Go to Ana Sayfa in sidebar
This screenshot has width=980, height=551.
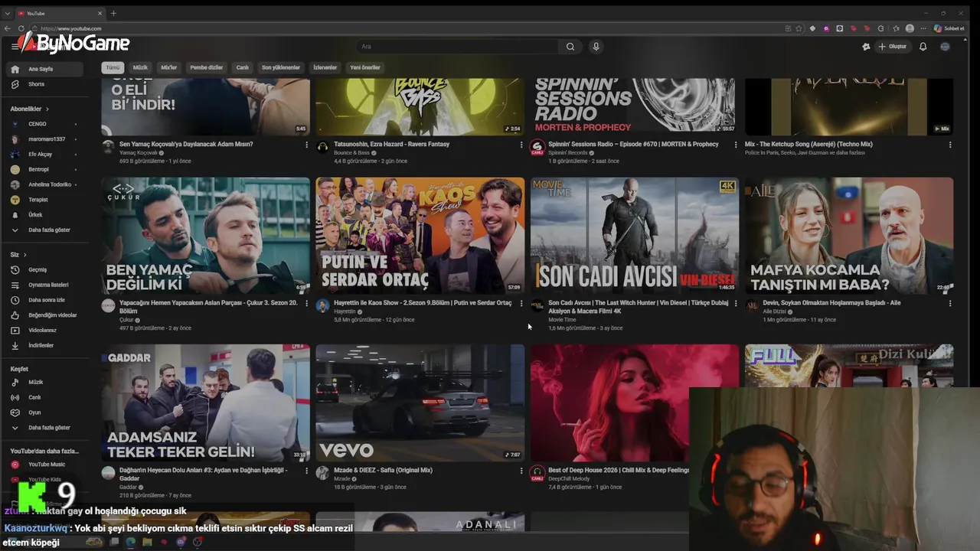click(x=46, y=69)
